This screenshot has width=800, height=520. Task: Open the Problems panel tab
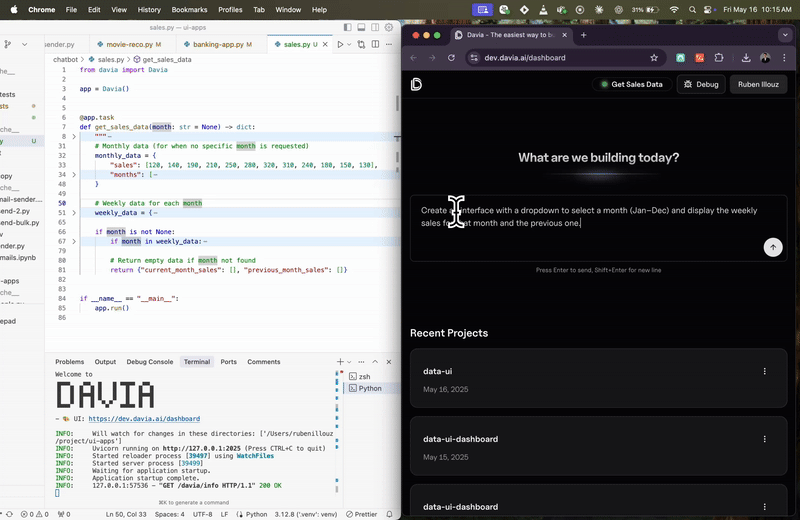pyautogui.click(x=69, y=362)
